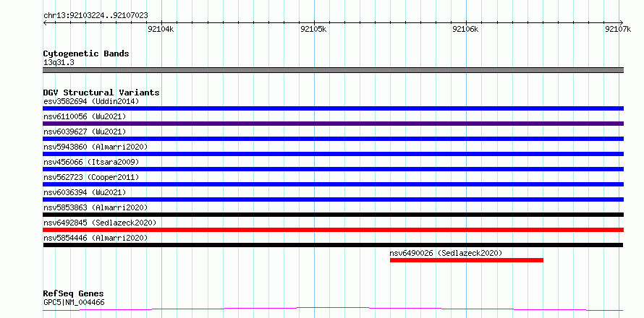Image resolution: width=644 pixels, height=318 pixels.
Task: Click the blue bar under nsv6036394
Action: (x=333, y=199)
